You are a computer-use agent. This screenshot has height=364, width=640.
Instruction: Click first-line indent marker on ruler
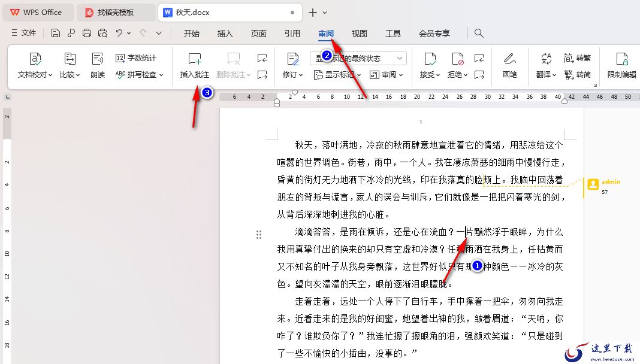coord(294,93)
